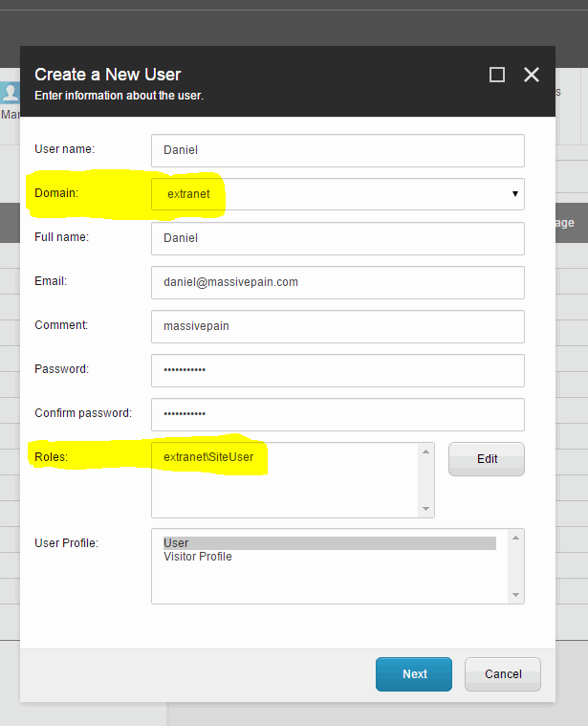
Task: Click the Password field
Action: coord(338,370)
